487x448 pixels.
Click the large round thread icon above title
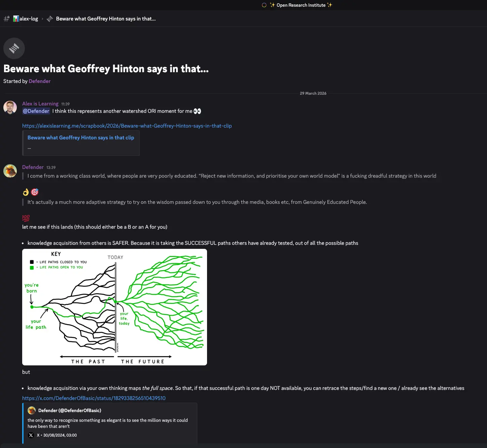14,48
